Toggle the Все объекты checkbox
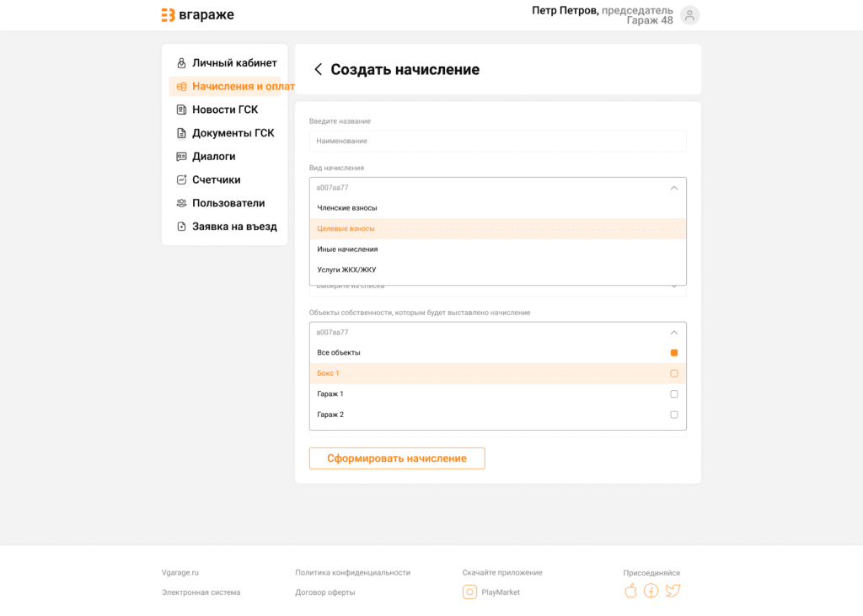Image resolution: width=863 pixels, height=616 pixels. coord(673,353)
